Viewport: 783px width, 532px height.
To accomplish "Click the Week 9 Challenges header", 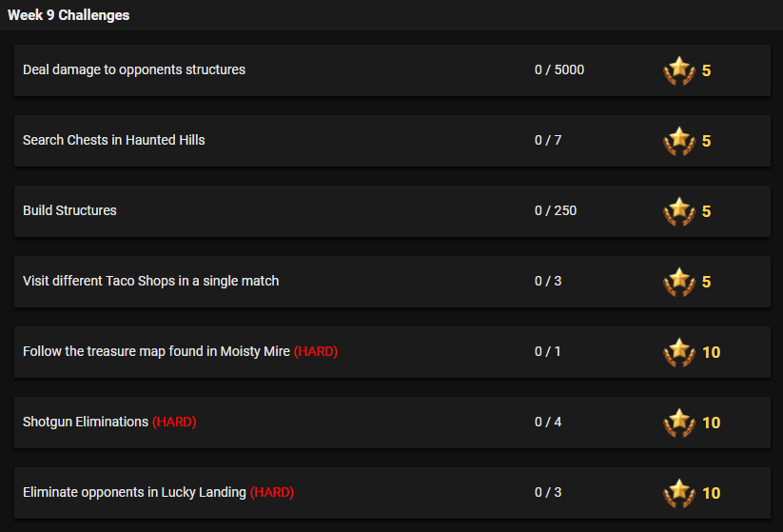I will click(69, 15).
